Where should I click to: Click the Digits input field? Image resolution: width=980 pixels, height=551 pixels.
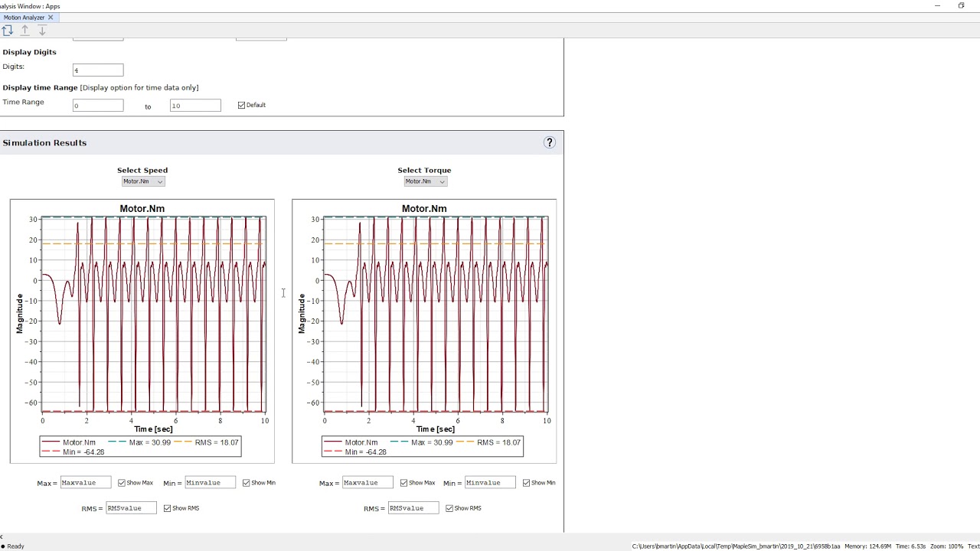click(98, 70)
